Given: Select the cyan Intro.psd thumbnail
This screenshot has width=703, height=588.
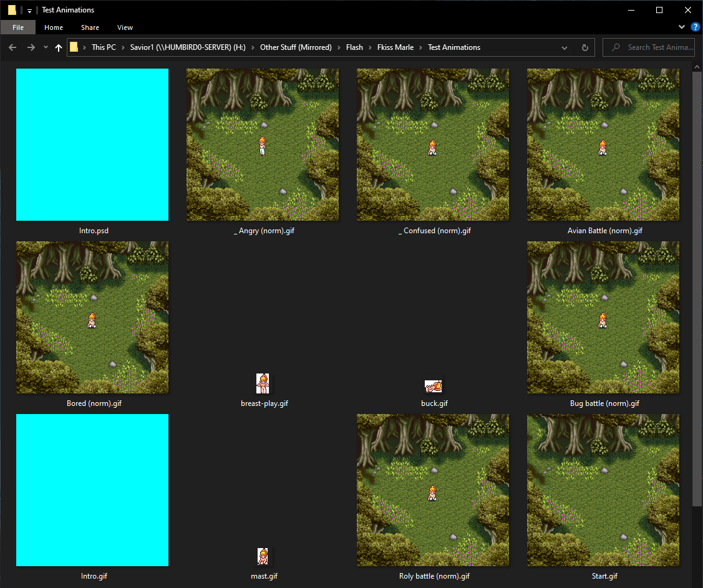Looking at the screenshot, I should (92, 145).
